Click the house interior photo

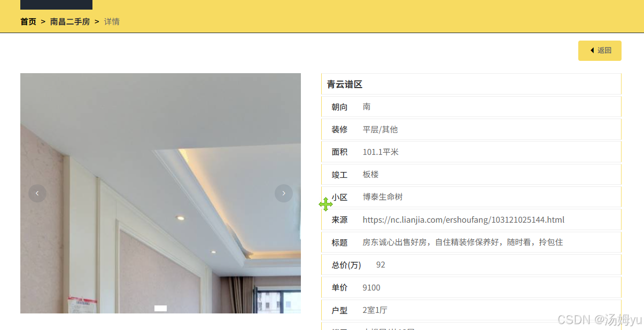coord(160,193)
